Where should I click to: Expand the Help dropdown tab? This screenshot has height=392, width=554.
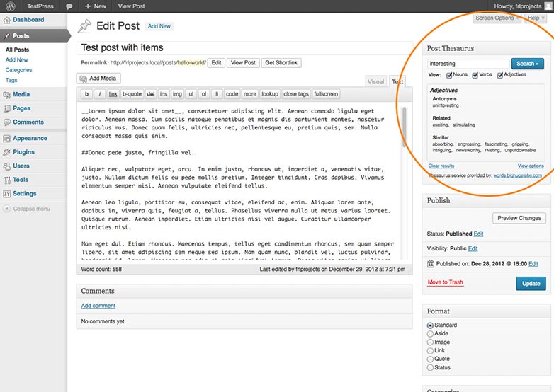click(x=536, y=18)
